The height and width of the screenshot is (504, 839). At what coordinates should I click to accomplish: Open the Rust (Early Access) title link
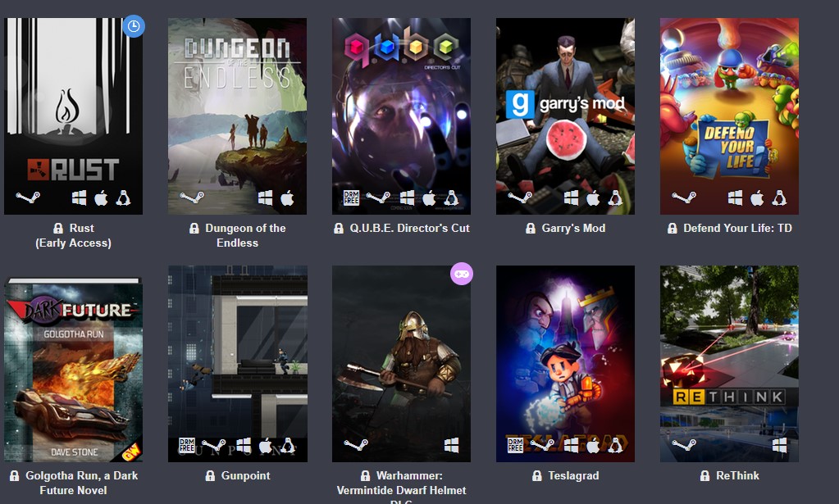tap(73, 235)
